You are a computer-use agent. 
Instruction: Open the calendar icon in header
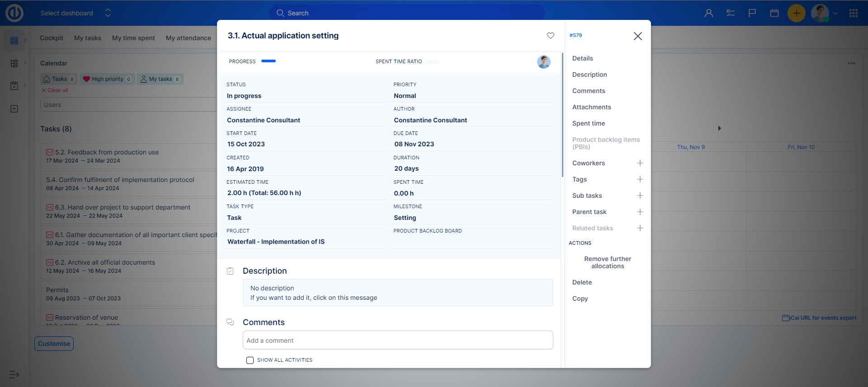tap(774, 13)
